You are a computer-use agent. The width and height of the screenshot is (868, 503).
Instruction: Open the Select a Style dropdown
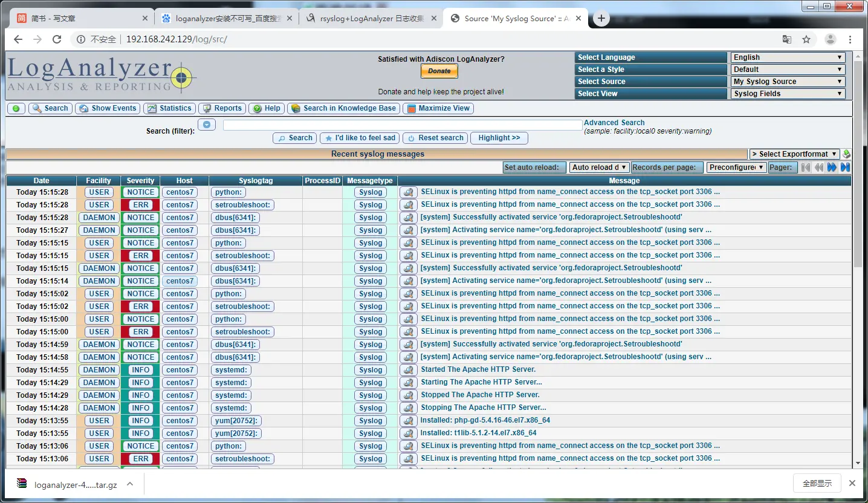[x=788, y=70]
